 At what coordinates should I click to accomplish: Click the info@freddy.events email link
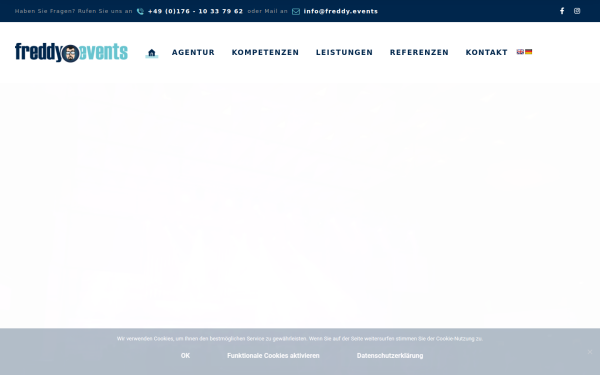[x=341, y=11]
